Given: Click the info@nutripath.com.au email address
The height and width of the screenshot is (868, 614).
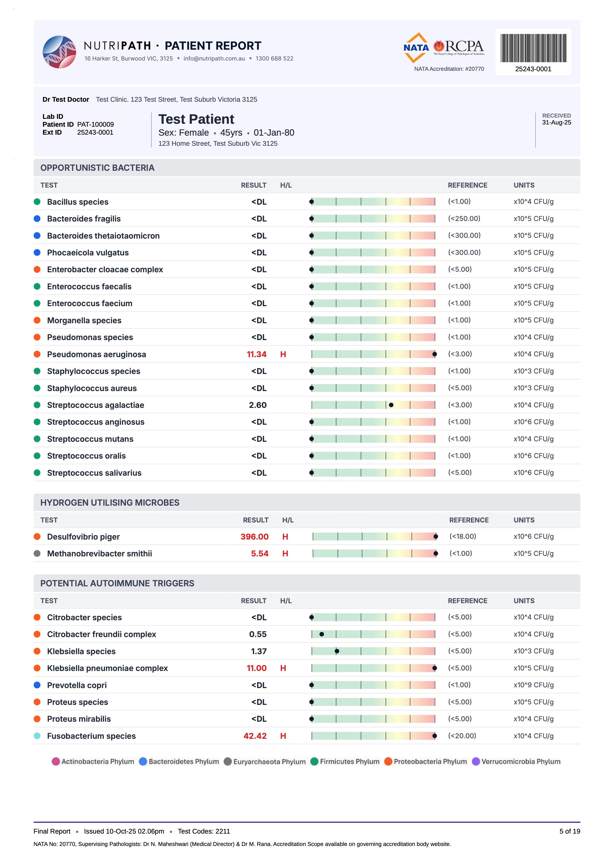Looking at the screenshot, I should tap(214, 59).
